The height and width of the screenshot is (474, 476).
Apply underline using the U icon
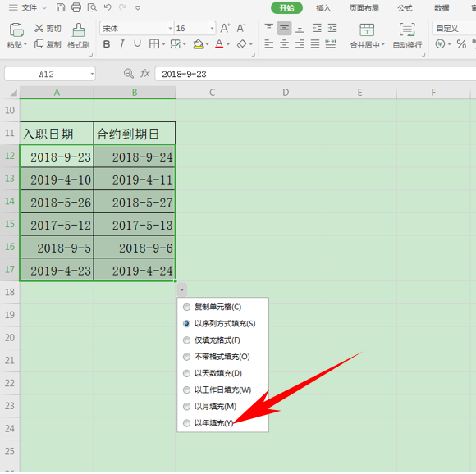click(x=137, y=44)
